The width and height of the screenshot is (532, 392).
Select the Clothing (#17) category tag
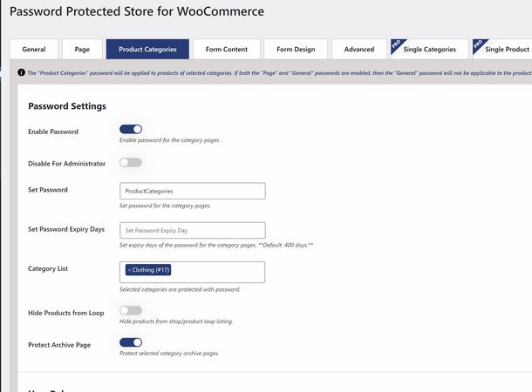[x=148, y=270]
